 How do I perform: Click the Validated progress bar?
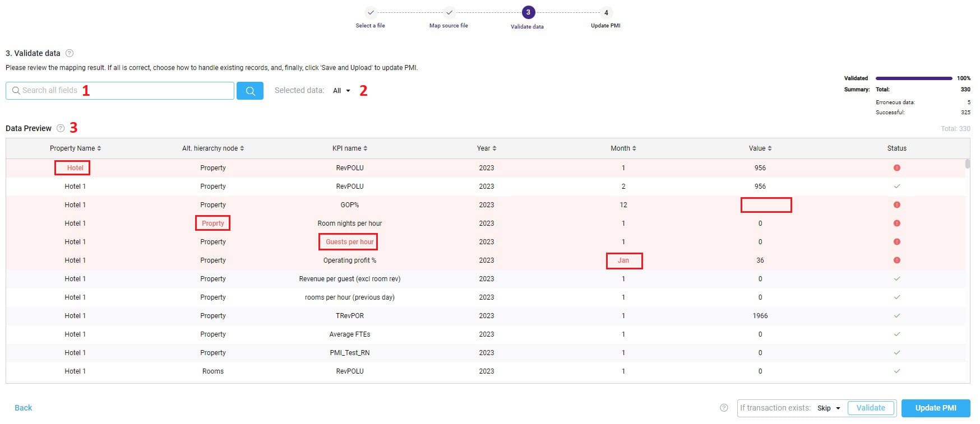913,78
